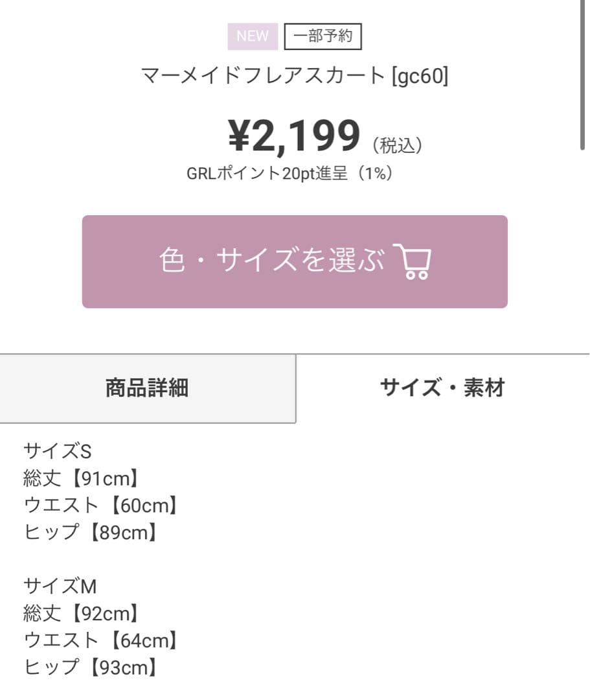Screen dimensions: 590x700
Task: Click the ヒップ【89cm】 measurement
Action: (91, 532)
